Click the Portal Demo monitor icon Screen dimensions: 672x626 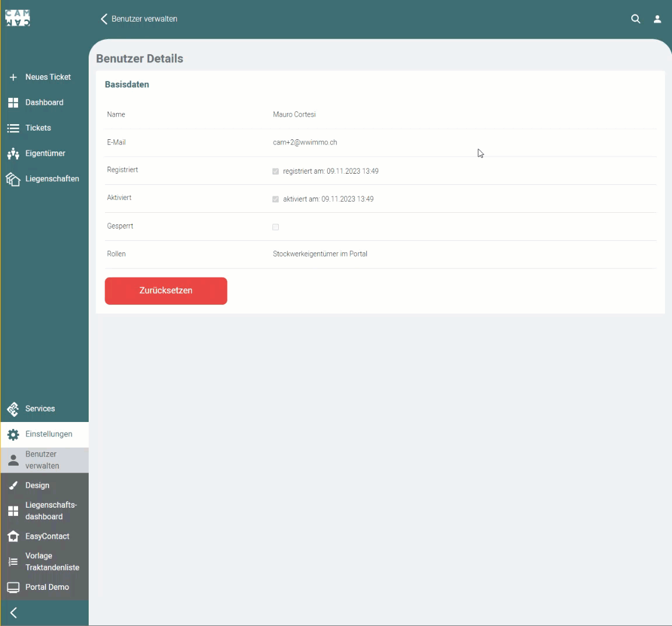click(x=13, y=588)
